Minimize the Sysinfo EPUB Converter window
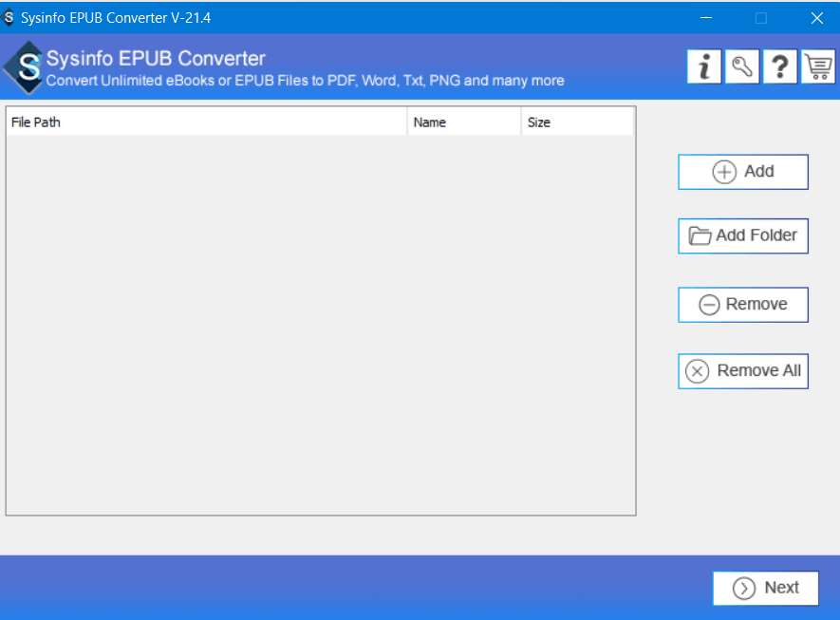Image resolution: width=840 pixels, height=620 pixels. (x=706, y=18)
